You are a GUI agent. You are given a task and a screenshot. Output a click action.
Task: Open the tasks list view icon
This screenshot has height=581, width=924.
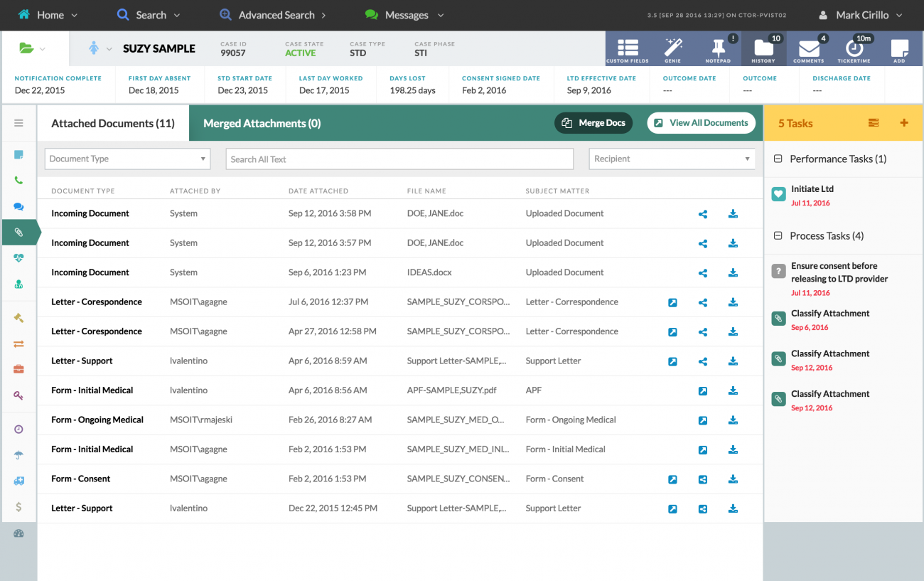tap(874, 123)
